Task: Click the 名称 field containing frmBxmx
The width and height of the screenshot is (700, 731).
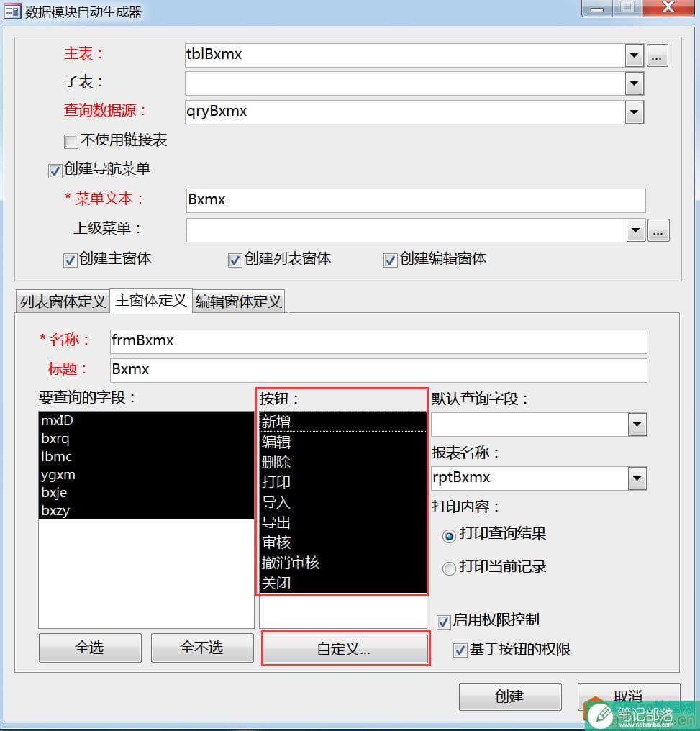Action: tap(378, 342)
